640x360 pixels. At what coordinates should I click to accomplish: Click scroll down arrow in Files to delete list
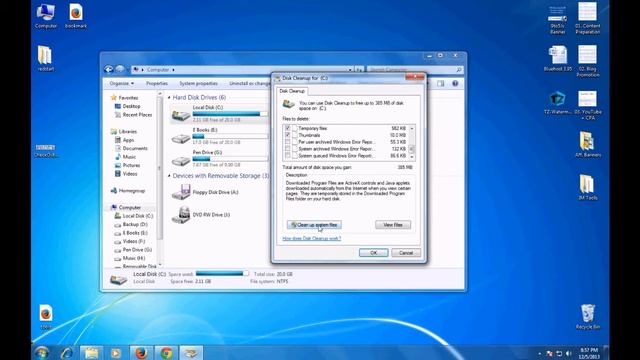(412, 156)
